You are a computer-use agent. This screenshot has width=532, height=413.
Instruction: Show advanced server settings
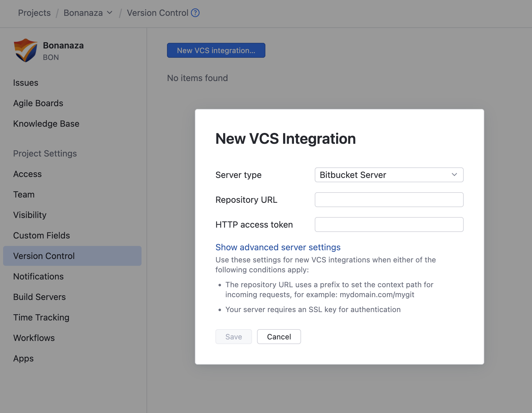coord(277,247)
